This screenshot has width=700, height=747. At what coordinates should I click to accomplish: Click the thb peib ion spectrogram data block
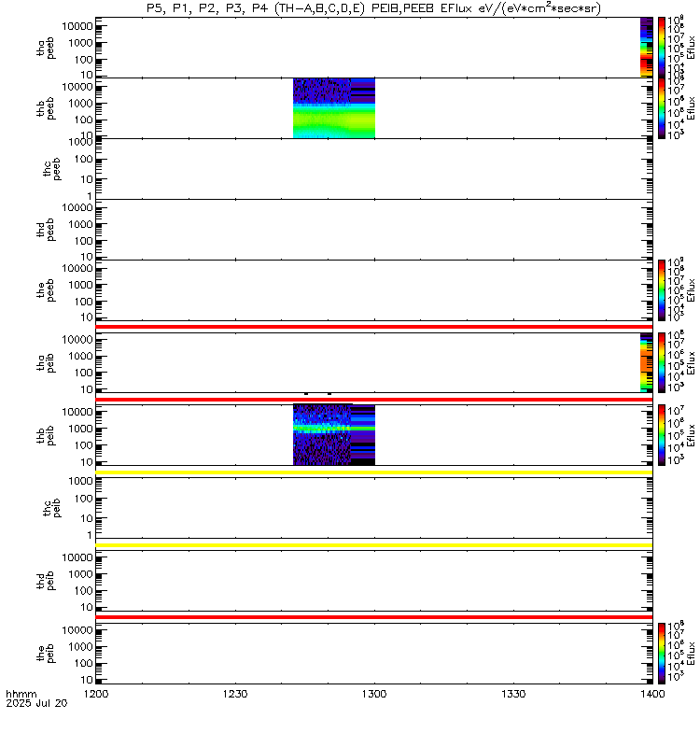pos(334,434)
